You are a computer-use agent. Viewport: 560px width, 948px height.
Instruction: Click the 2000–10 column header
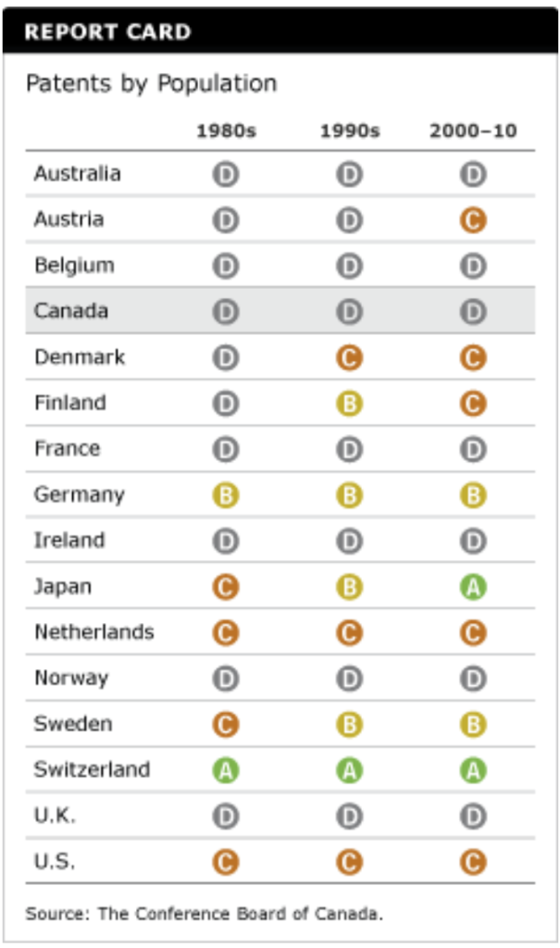[472, 131]
